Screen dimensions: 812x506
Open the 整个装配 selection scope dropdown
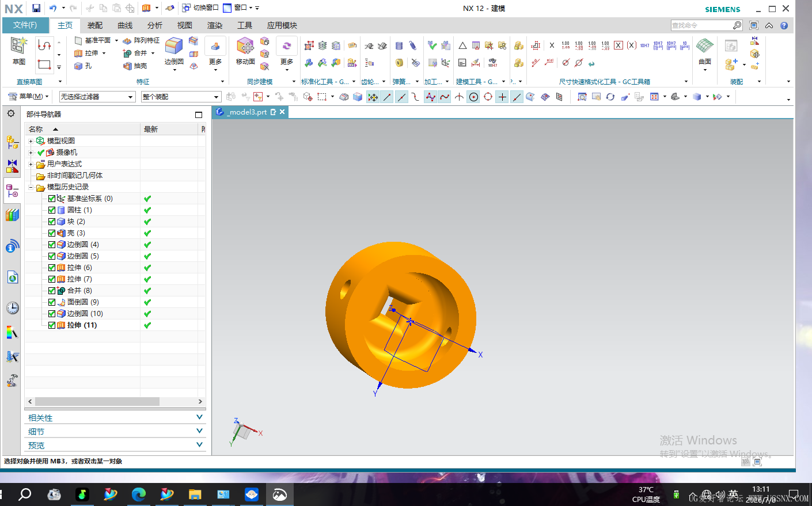pyautogui.click(x=181, y=97)
